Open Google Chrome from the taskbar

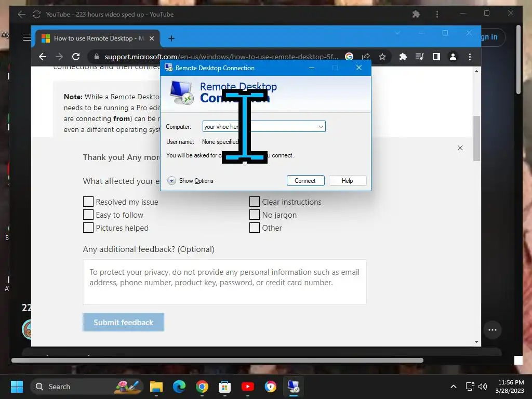click(202, 387)
